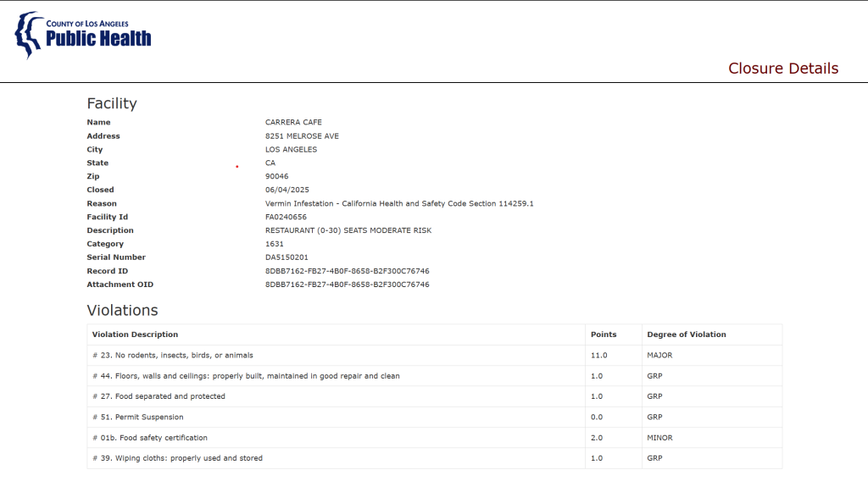
Task: Click the Reason field label
Action: point(102,203)
